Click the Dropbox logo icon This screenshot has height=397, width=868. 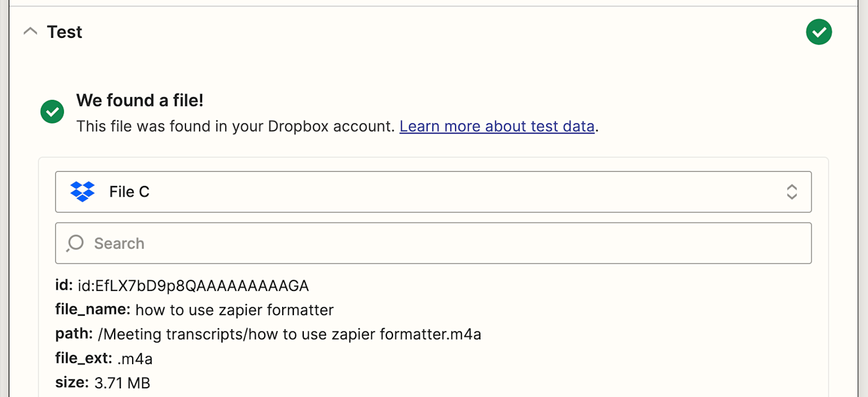point(82,192)
